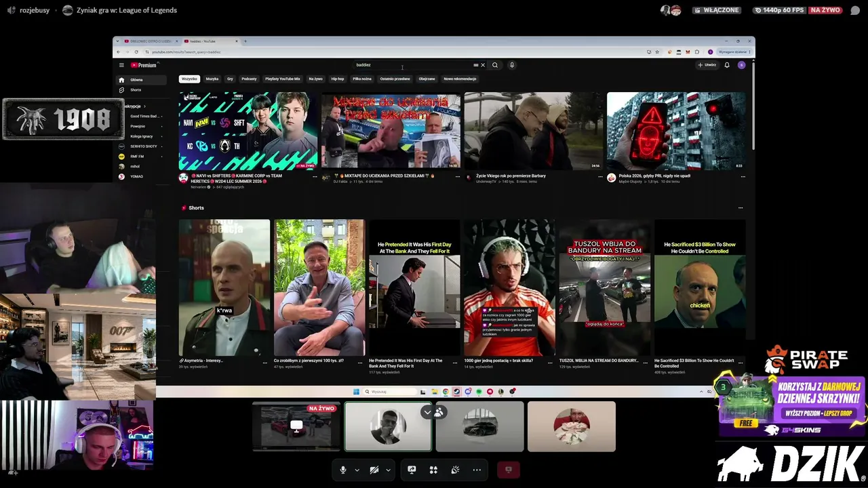Open options for the Mixtape do uciekania video

point(457,177)
